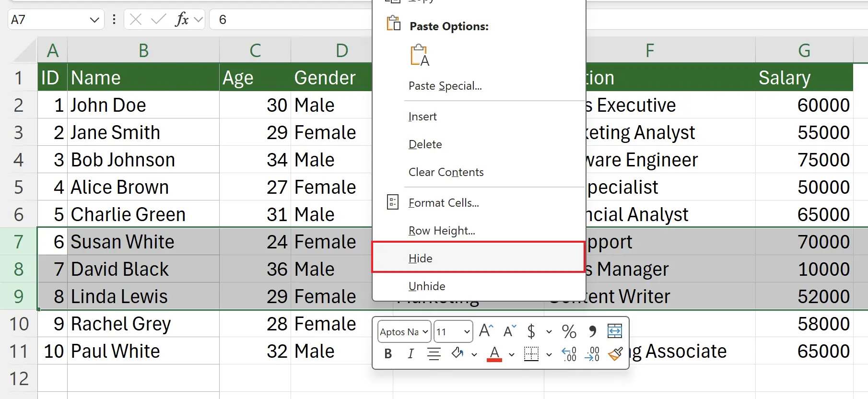Toggle Bold in the mini toolbar
Screen dimensions: 868x399
[388, 354]
